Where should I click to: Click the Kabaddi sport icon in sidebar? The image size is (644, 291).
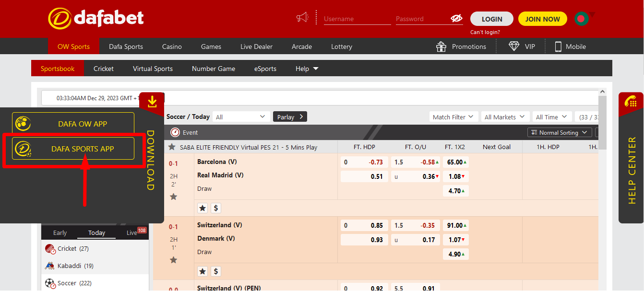pyautogui.click(x=50, y=266)
